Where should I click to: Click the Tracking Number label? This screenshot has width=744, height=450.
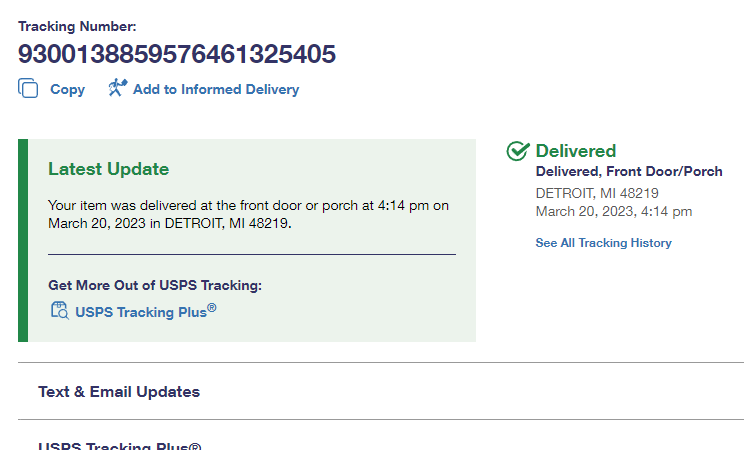pos(77,26)
